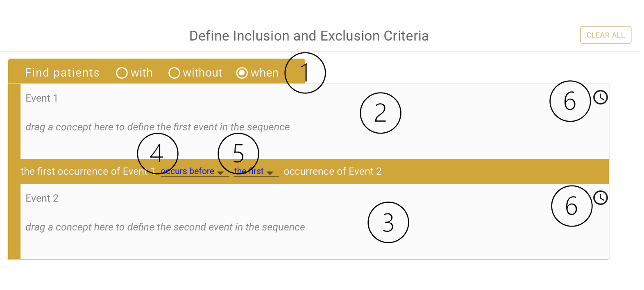644x290 pixels.
Task: Click the clock icon in Event 2
Action: 600,198
